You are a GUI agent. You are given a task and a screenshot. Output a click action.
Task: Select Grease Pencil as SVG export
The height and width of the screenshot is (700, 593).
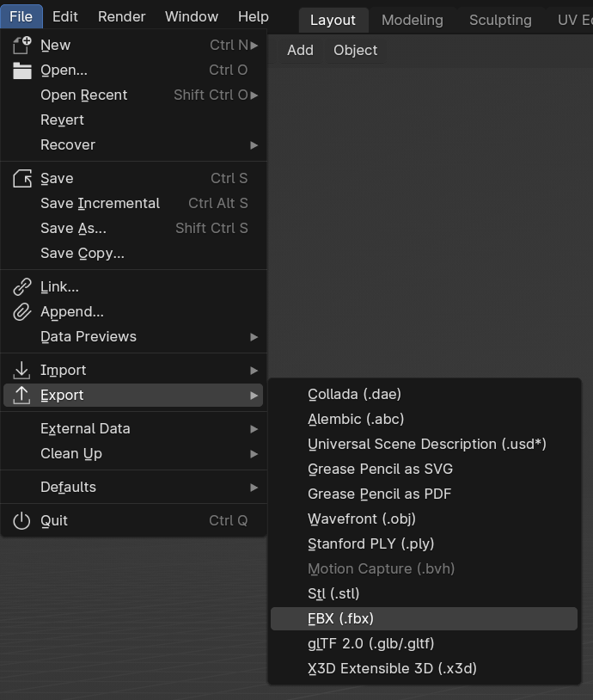(x=424, y=470)
